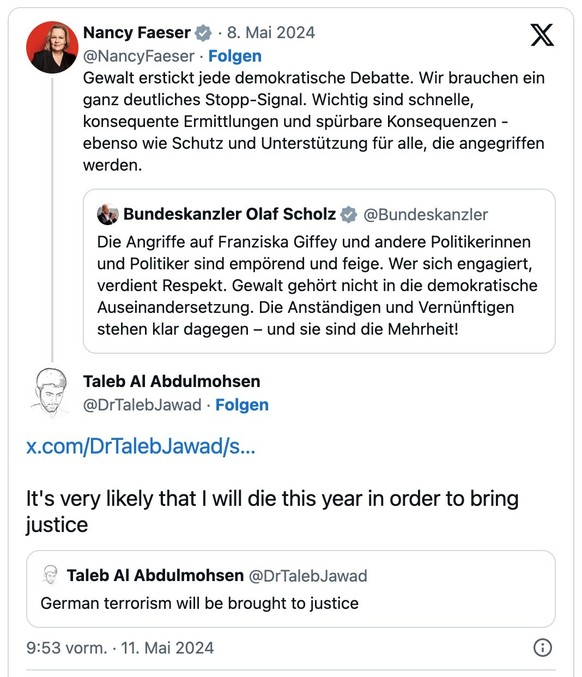Open the x.com/DrTalebJawad/s... link

[141, 446]
